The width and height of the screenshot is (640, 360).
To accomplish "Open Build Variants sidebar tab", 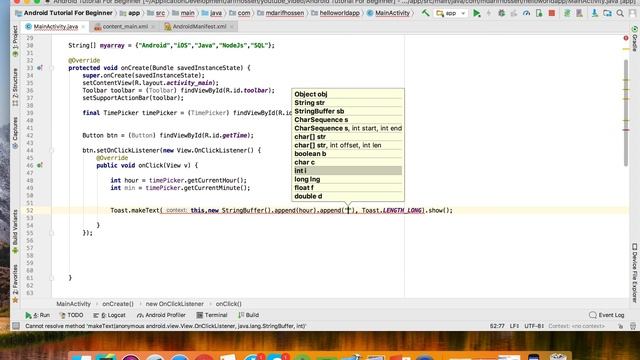I will click(15, 231).
